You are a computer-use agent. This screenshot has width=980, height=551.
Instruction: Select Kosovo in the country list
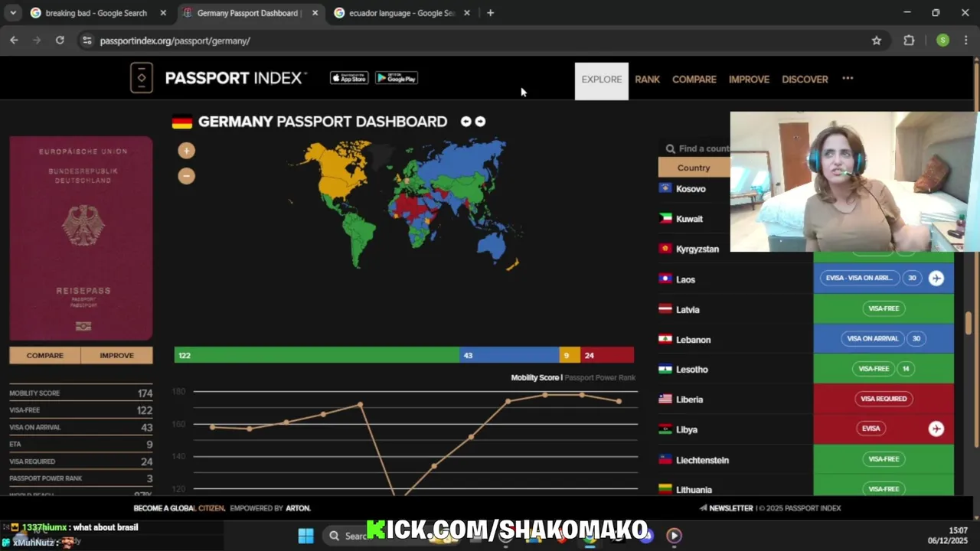(691, 189)
